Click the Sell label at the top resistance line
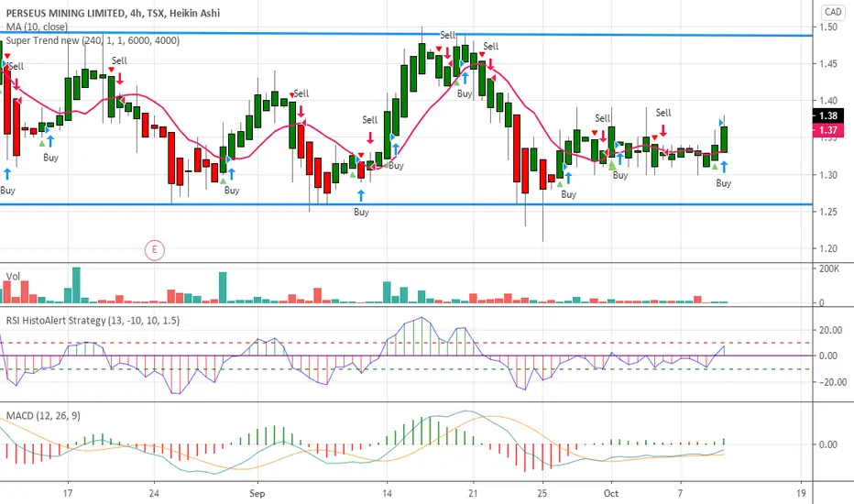This screenshot has width=854, height=504. pos(448,35)
